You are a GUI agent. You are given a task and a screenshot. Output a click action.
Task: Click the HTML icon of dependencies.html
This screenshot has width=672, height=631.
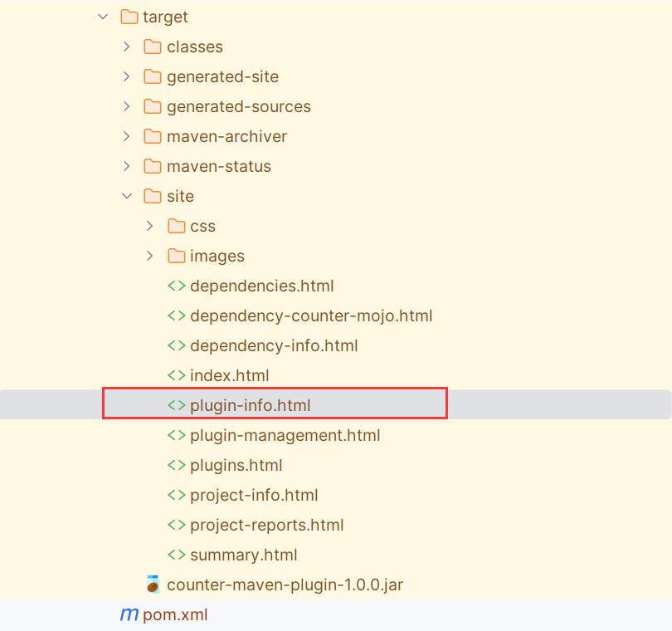click(177, 286)
